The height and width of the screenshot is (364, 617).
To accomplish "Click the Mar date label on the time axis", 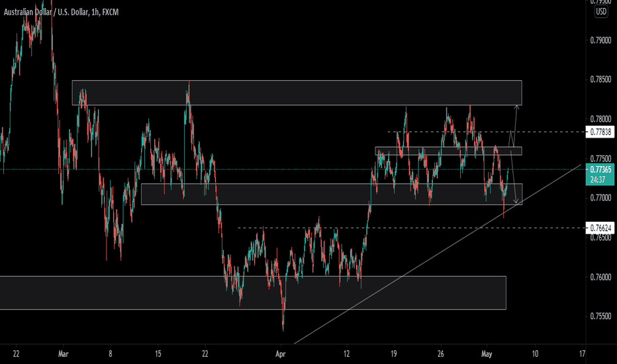I will click(63, 354).
